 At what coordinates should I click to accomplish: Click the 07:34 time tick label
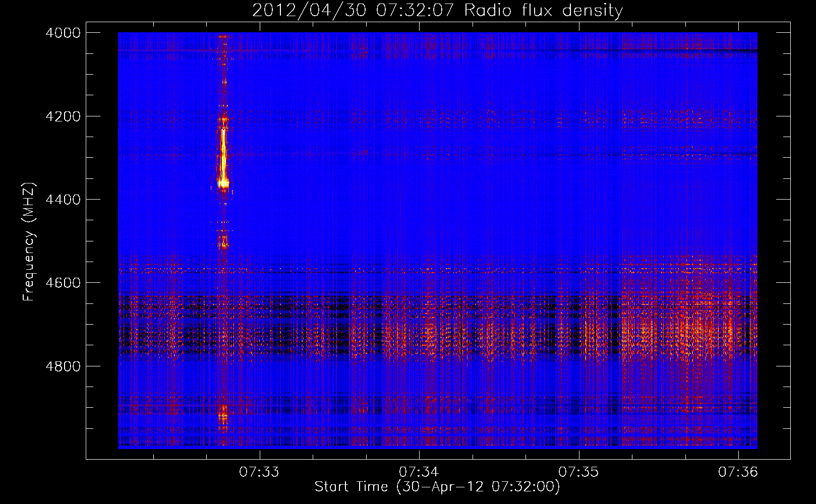coord(419,472)
